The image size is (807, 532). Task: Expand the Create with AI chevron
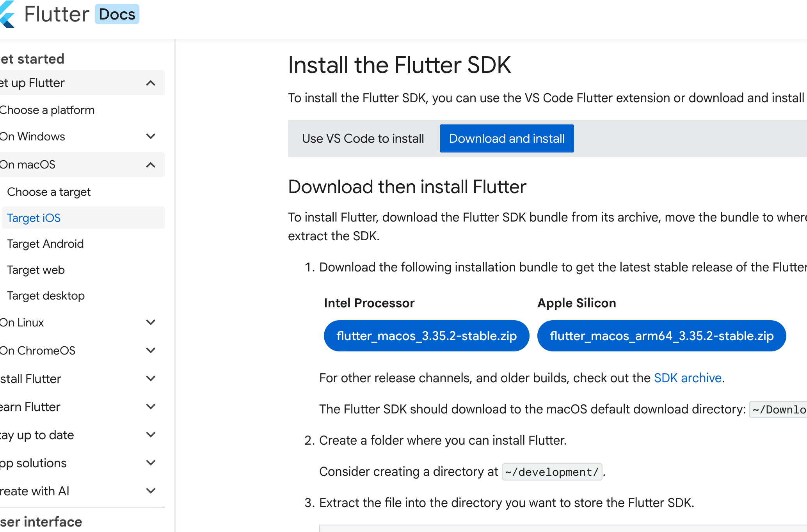151,491
